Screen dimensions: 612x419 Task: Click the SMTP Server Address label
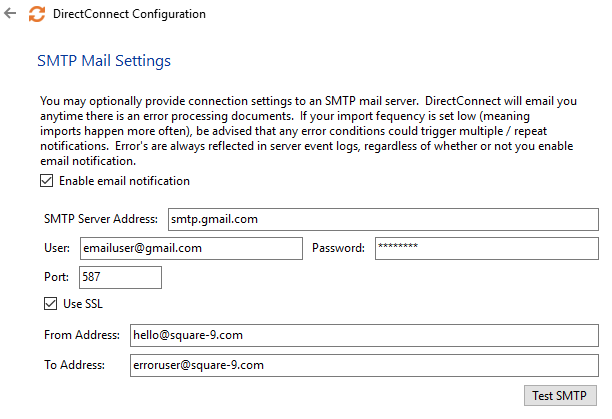coord(101,219)
